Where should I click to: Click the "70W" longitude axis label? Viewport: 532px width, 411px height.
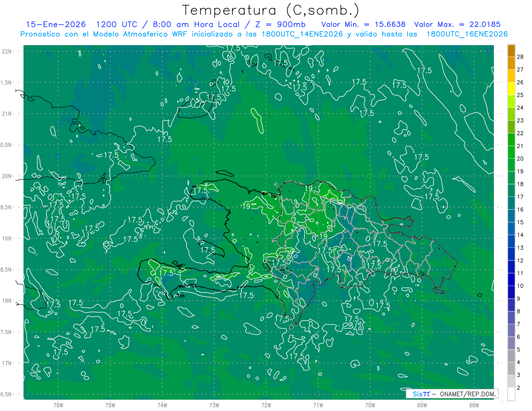370,405
